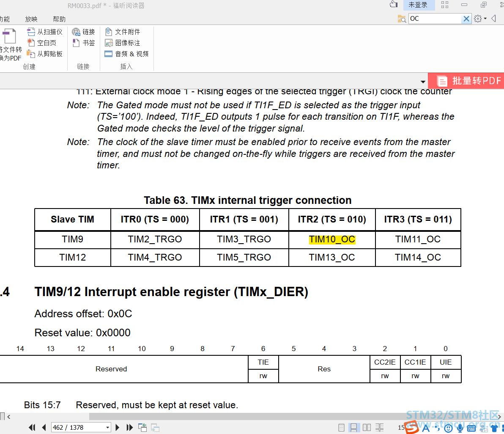This screenshot has width=504, height=434.
Task: Add a bookmark (书签)
Action: tap(84, 43)
